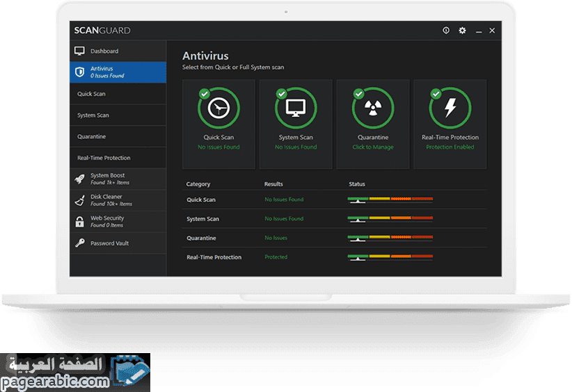Minimize the ScanGuard window
Screen dimensions: 572x392
click(479, 32)
